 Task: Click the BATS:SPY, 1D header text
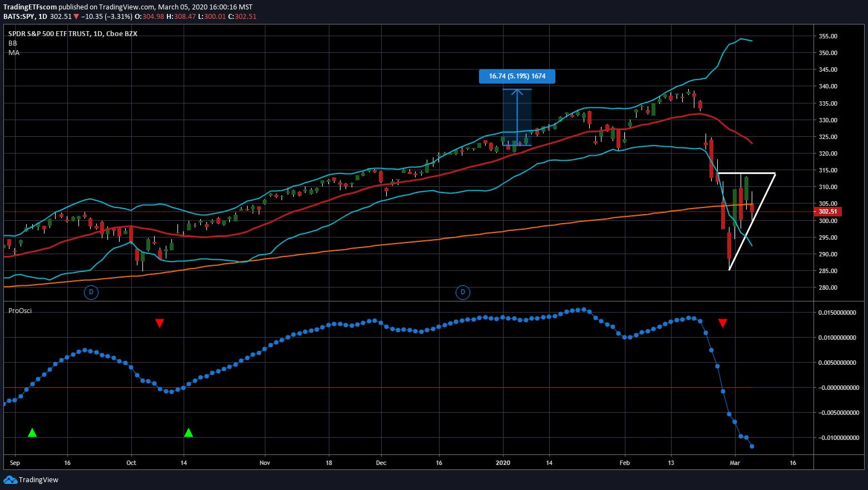25,17
